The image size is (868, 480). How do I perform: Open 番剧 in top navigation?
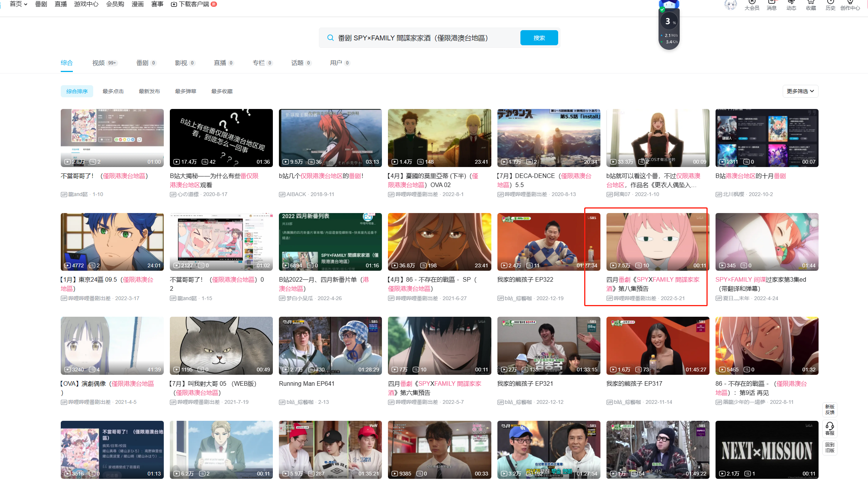point(41,4)
